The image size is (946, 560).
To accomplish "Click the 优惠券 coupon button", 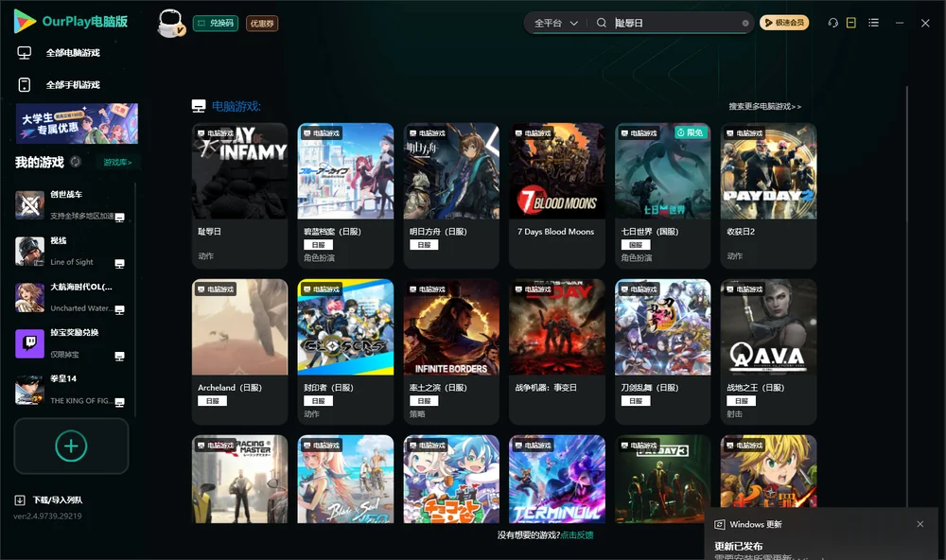I will 262,24.
